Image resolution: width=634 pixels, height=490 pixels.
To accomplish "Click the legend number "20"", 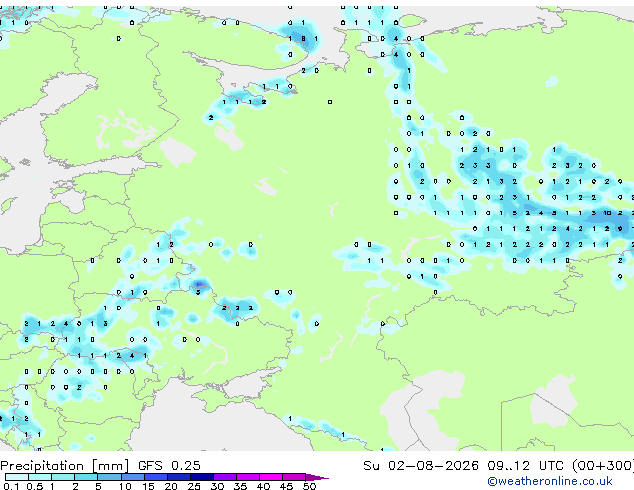I will tap(171, 486).
